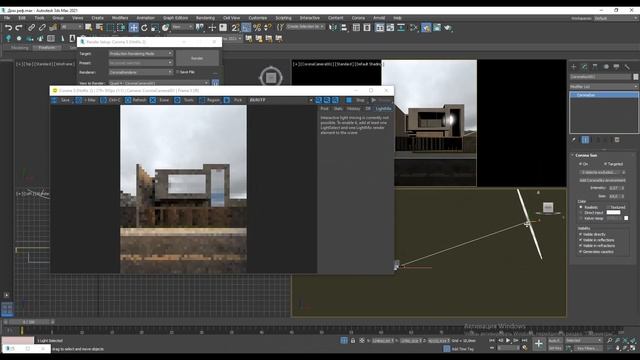640x360 pixels.
Task: Click the Direct input white color swatch
Action: (x=613, y=213)
